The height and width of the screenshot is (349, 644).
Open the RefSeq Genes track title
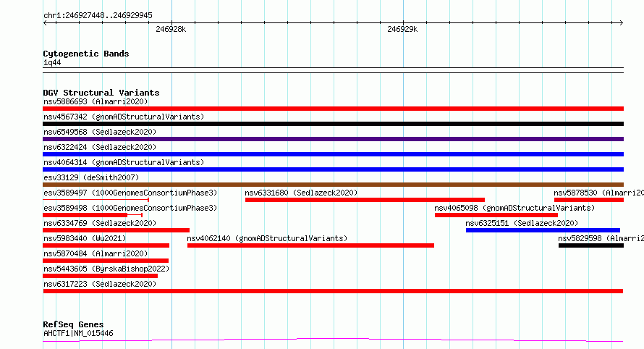73,324
